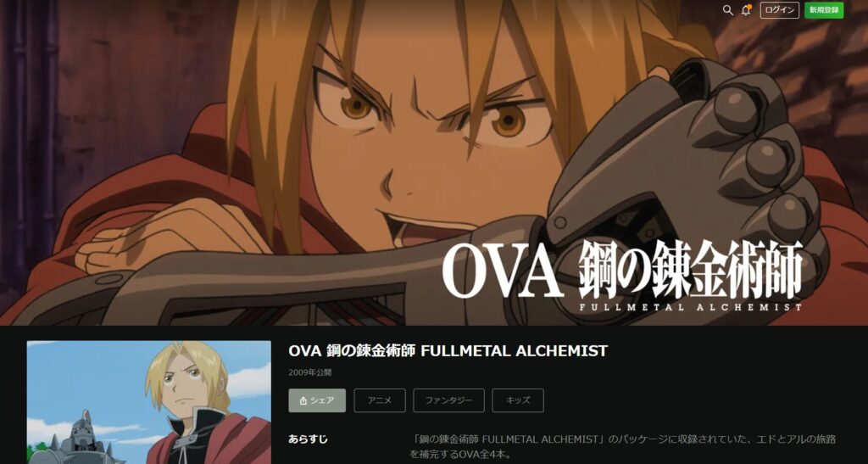
Task: Click the ログイン login button
Action: click(x=780, y=10)
